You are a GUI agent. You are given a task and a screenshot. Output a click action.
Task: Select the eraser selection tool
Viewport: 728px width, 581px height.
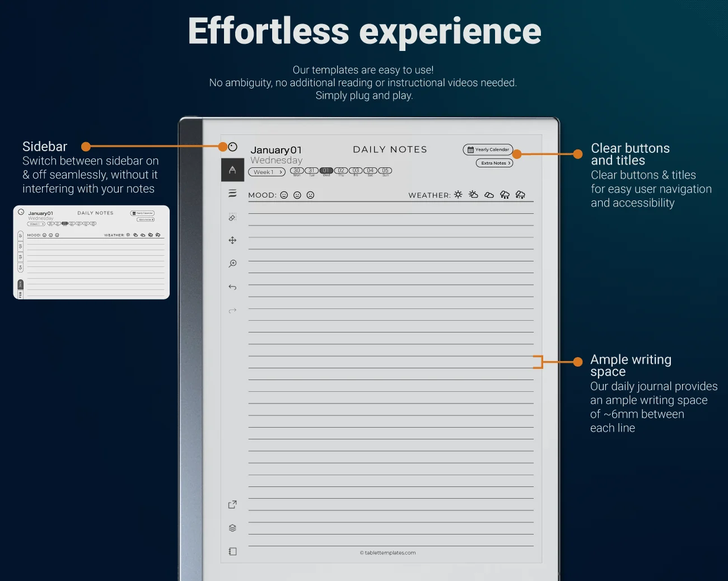coord(232,217)
